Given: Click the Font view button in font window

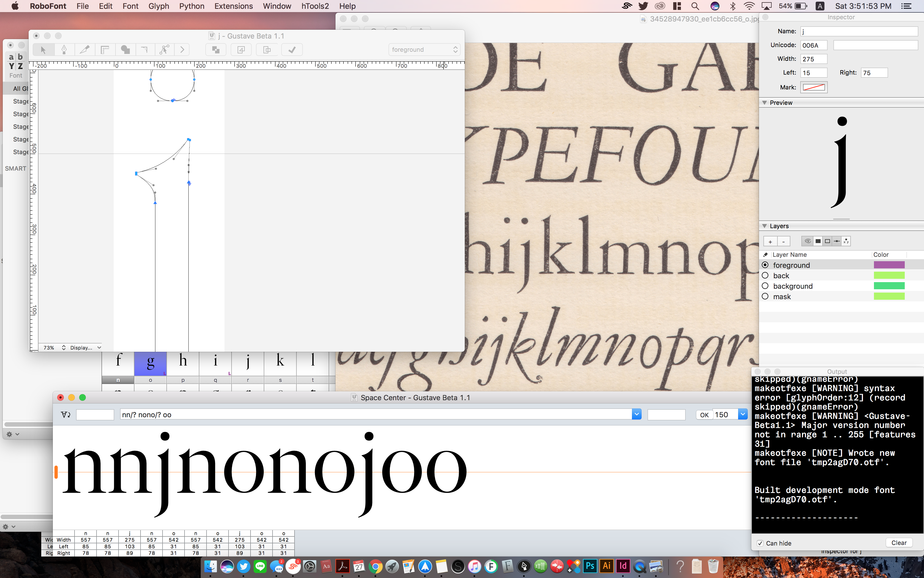Looking at the screenshot, I should pos(16,66).
